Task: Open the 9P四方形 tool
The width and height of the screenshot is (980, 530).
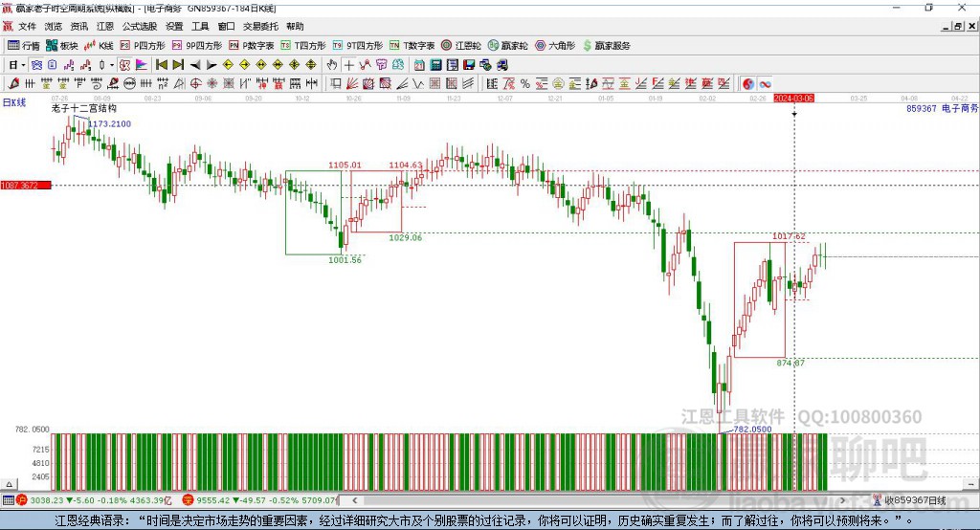Action: [x=197, y=46]
